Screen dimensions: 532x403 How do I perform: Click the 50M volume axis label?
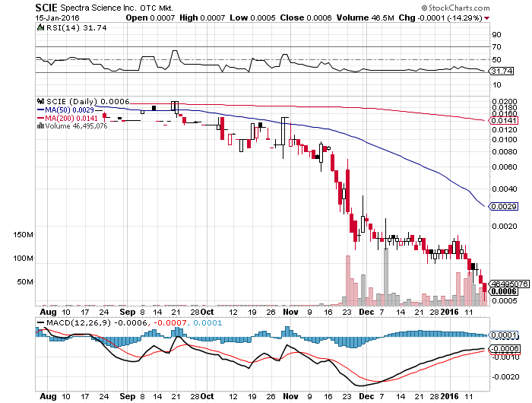click(x=25, y=282)
